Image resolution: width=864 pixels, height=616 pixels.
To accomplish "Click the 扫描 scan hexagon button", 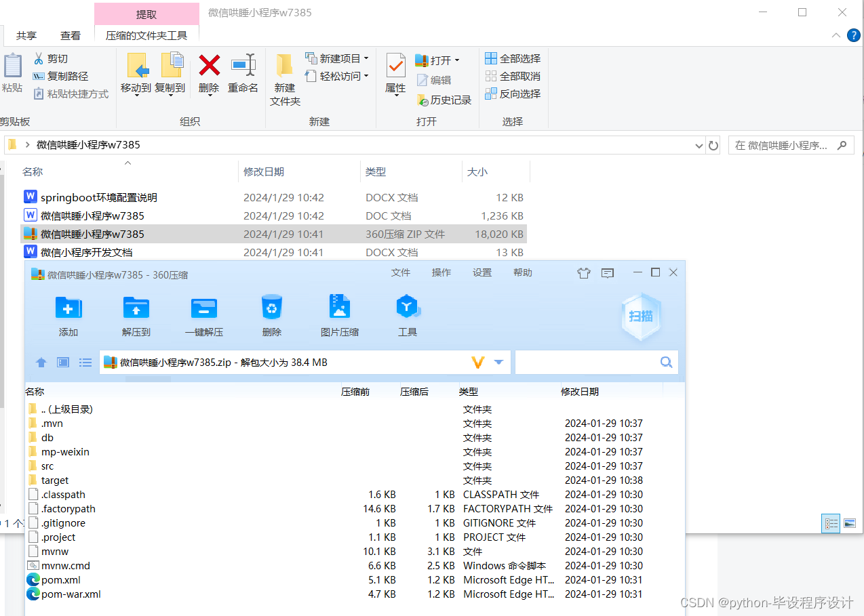I will point(640,316).
